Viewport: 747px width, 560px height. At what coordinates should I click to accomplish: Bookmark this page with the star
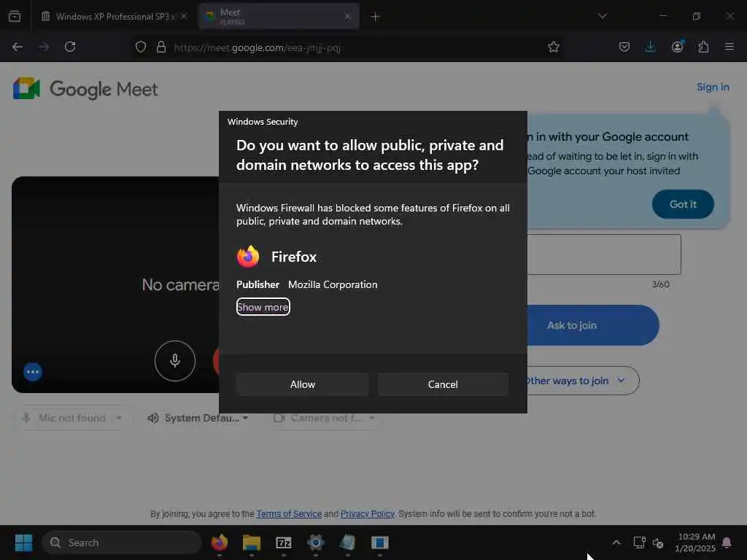click(x=553, y=47)
